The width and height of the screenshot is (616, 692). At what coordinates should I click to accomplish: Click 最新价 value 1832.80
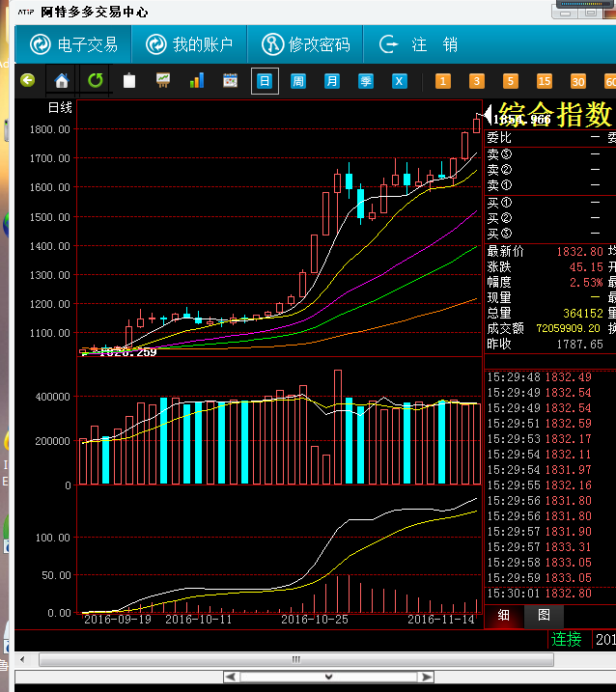click(x=579, y=252)
